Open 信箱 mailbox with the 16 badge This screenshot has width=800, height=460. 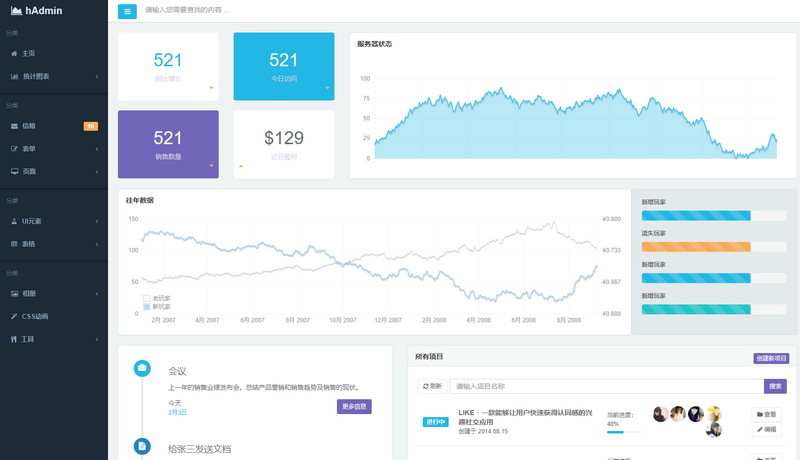pyautogui.click(x=30, y=126)
